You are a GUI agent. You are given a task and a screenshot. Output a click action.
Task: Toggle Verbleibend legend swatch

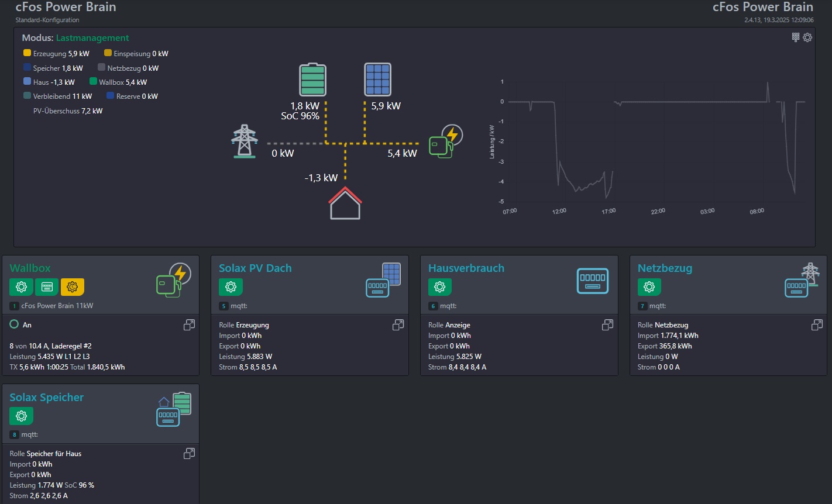point(27,96)
